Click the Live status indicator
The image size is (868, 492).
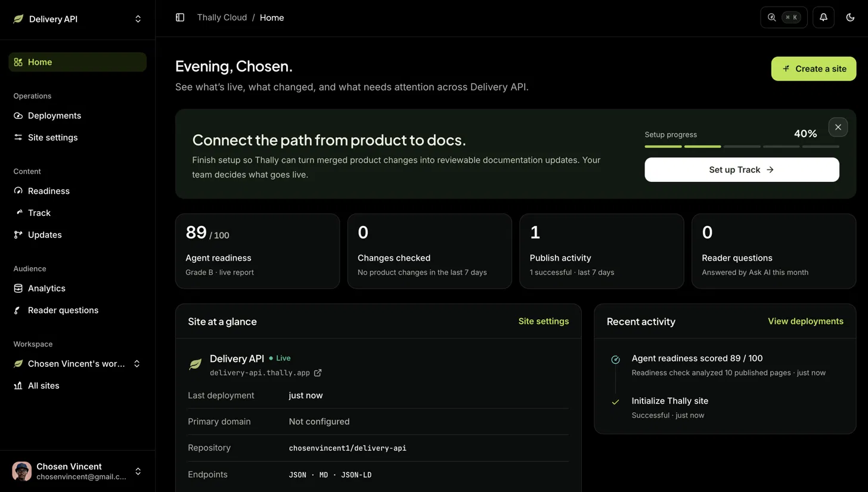pos(280,358)
